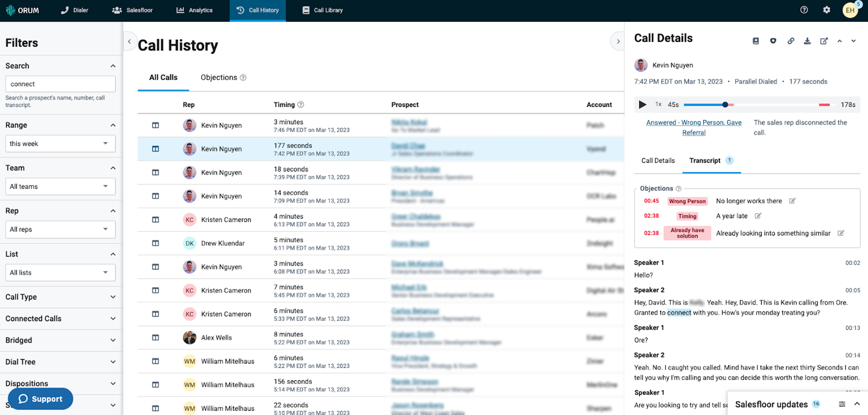Edit the Wrong Person objection note
The image size is (868, 415).
coord(792,201)
